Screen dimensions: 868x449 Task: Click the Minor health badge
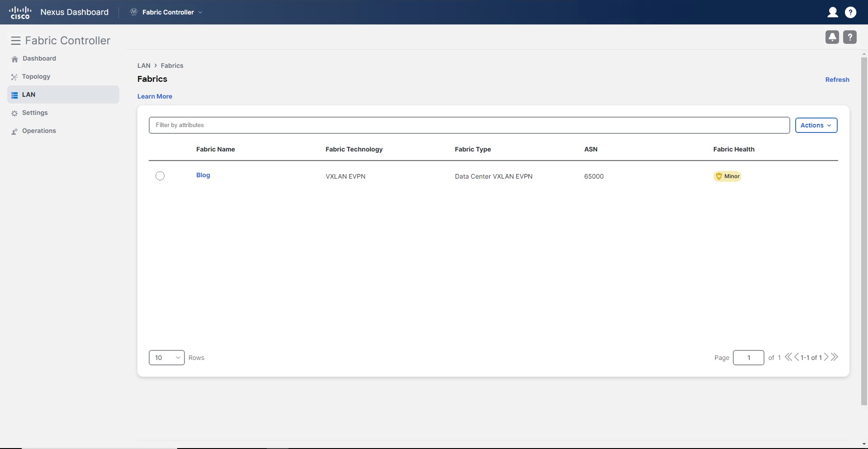(727, 176)
